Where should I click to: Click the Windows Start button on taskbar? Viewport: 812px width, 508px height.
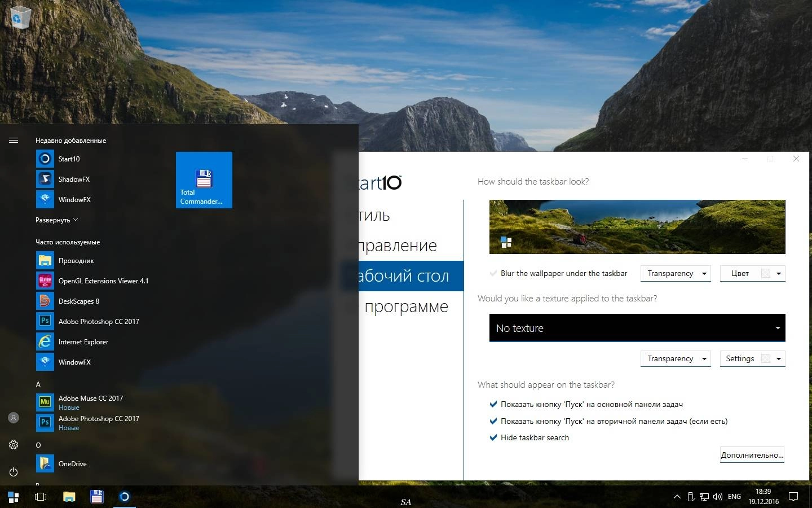click(x=14, y=497)
